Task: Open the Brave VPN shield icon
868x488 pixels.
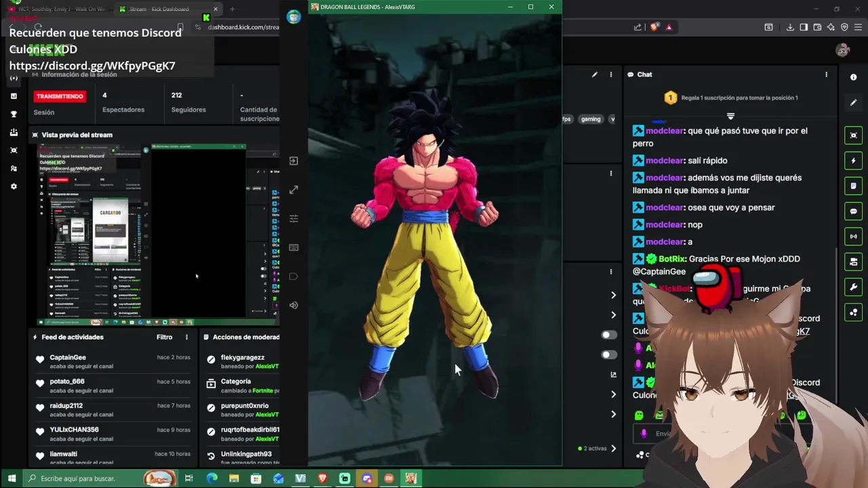Action: point(844,27)
